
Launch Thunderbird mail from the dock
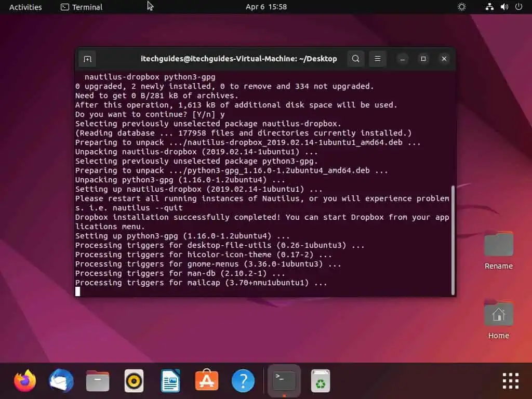click(61, 380)
